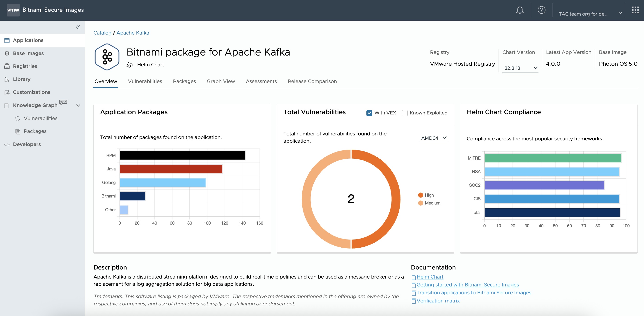The width and height of the screenshot is (644, 316).
Task: Click the BETA badge next to Knowledge Graph
Action: [x=63, y=102]
